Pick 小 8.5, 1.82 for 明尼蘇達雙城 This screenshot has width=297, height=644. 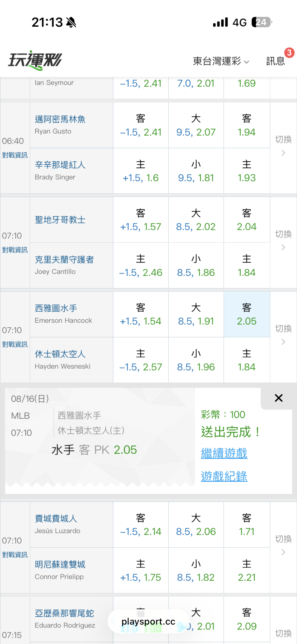pyautogui.click(x=196, y=570)
